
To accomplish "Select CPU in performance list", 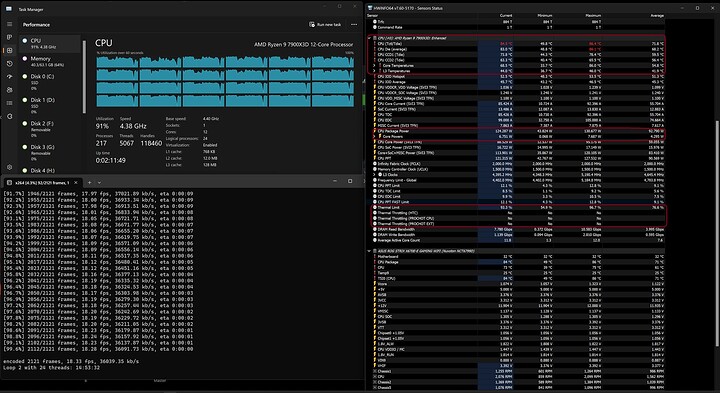I will coord(50,44).
